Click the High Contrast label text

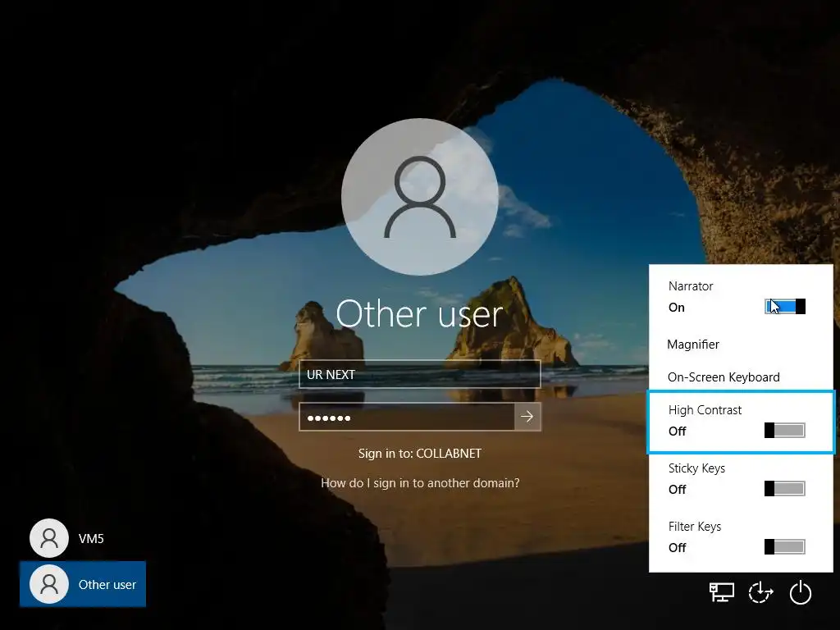705,410
